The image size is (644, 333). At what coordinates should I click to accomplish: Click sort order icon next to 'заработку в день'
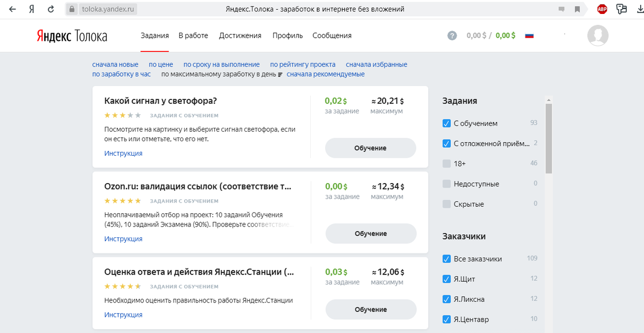coord(280,75)
